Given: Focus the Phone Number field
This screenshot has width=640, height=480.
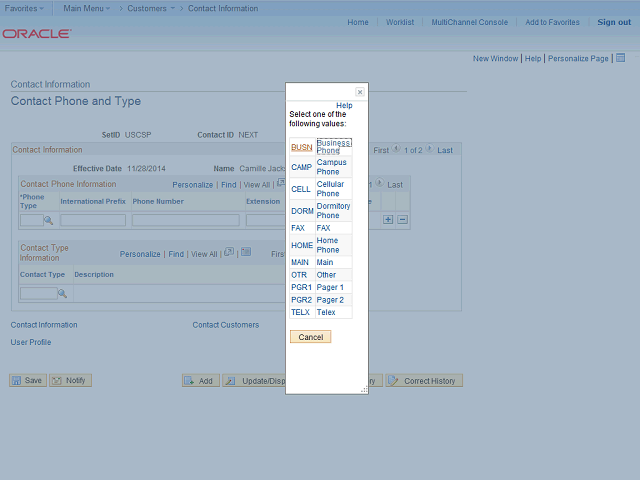Looking at the screenshot, I should point(186,220).
